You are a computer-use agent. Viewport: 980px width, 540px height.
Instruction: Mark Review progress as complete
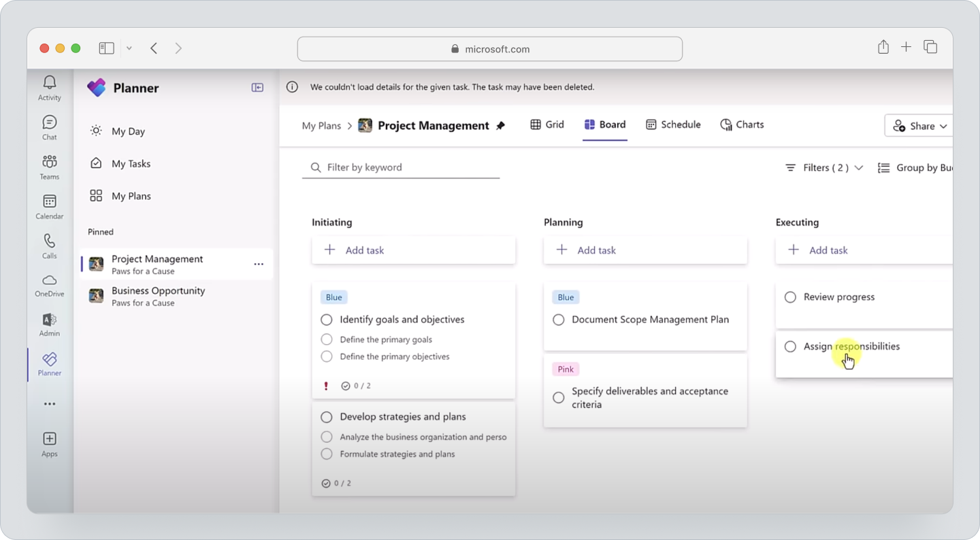(790, 297)
